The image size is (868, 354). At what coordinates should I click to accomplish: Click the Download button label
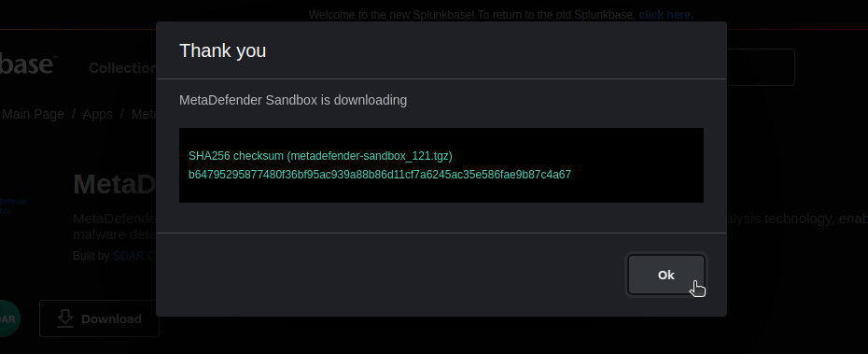(111, 319)
